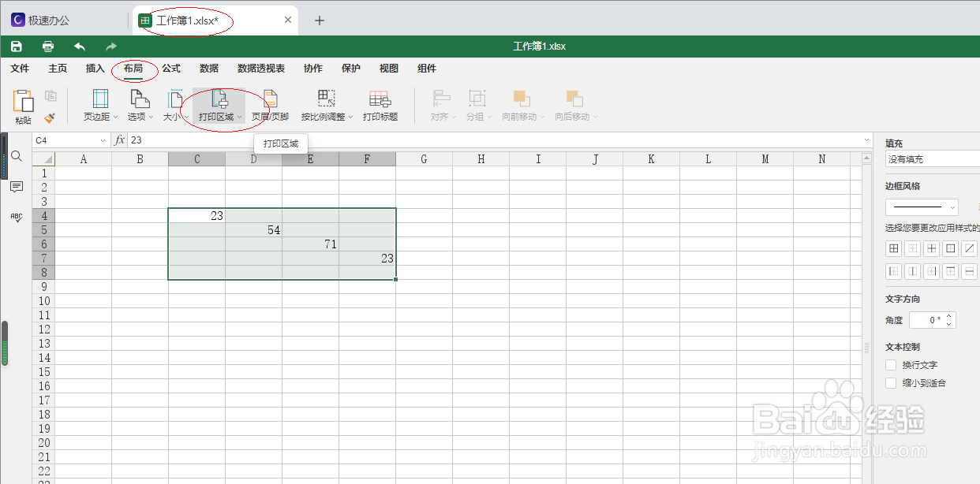This screenshot has height=484, width=980.
Task: Click the 粘贴 (Paste) button
Action: point(22,103)
